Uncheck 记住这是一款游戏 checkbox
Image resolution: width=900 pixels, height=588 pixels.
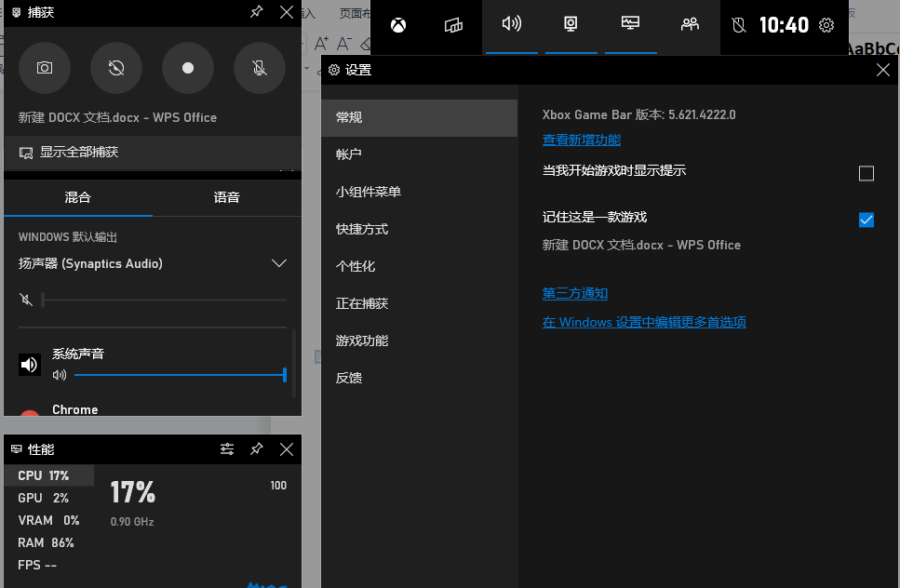pos(866,220)
